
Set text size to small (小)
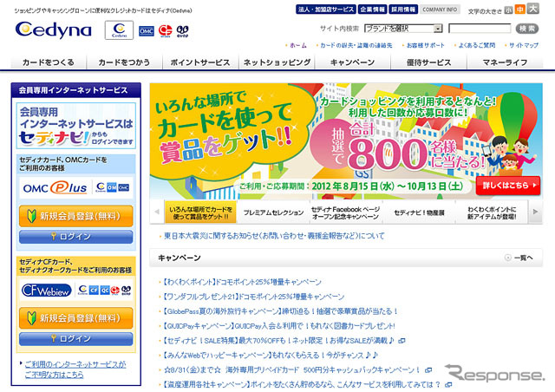[509, 10]
